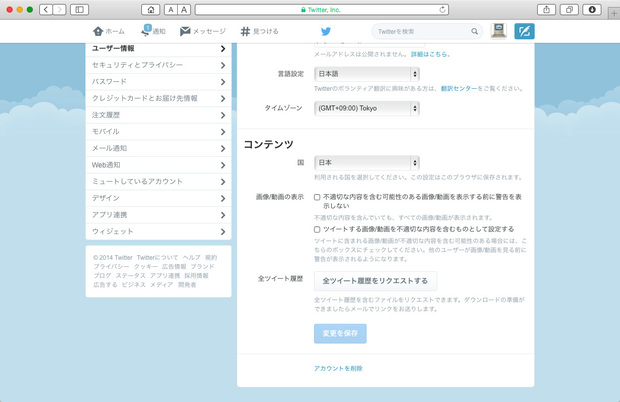Enable 不適切な内容 warning skip checkbox

pos(317,198)
